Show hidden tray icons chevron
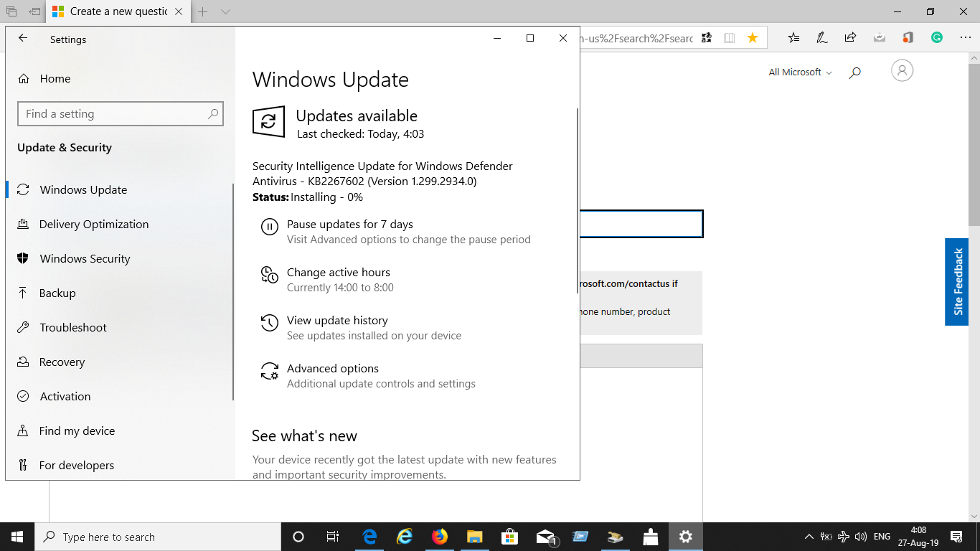Image resolution: width=980 pixels, height=551 pixels. [x=809, y=537]
